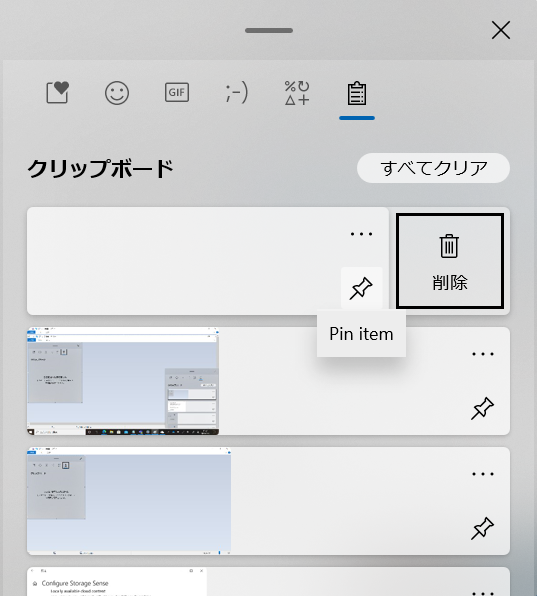This screenshot has height=596, width=537.
Task: Open more options for third screenshot item
Action: [x=483, y=474]
